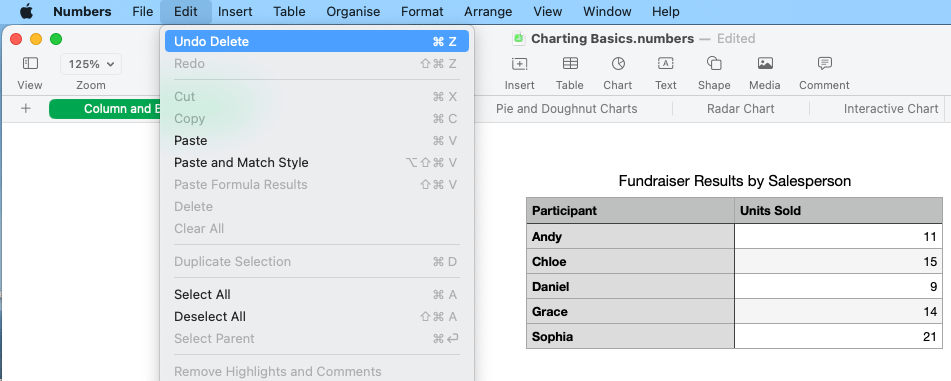
Task: Open the Chart toolbar icon
Action: (x=617, y=63)
